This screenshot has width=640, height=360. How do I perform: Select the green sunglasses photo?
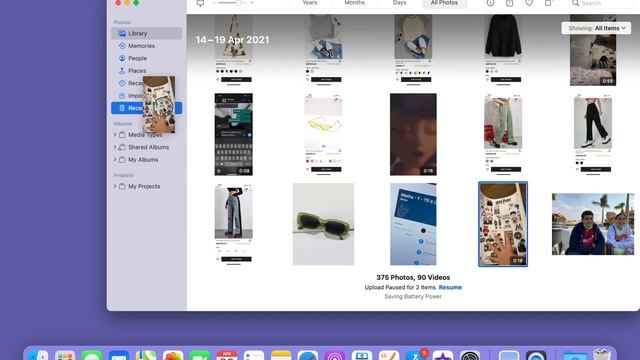click(x=323, y=224)
